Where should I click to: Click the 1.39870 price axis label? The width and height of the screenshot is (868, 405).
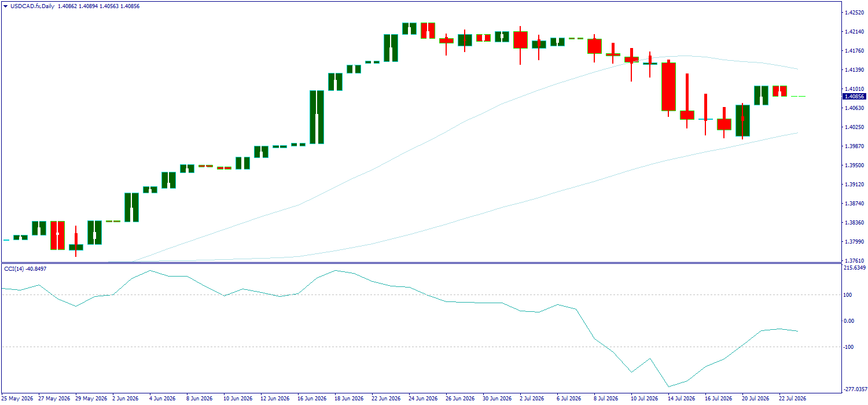[x=855, y=146]
